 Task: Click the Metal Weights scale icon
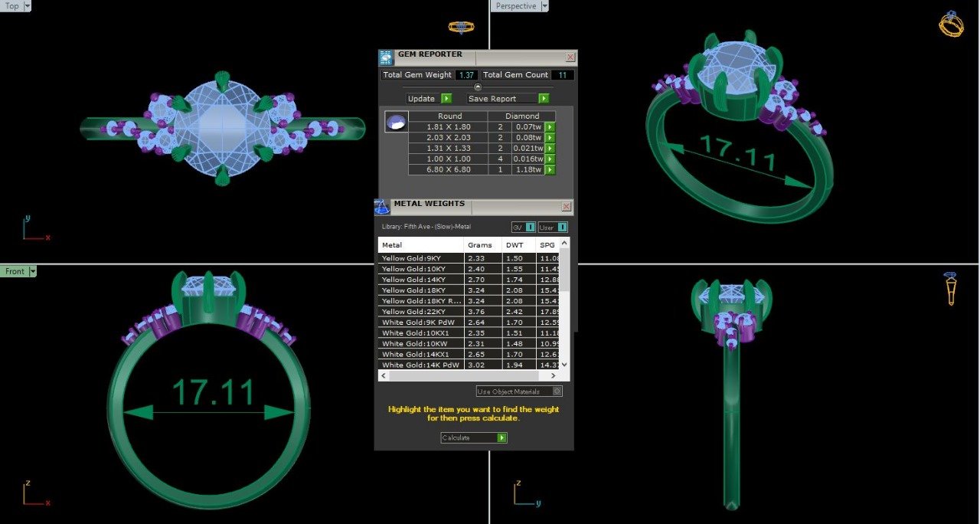(382, 206)
